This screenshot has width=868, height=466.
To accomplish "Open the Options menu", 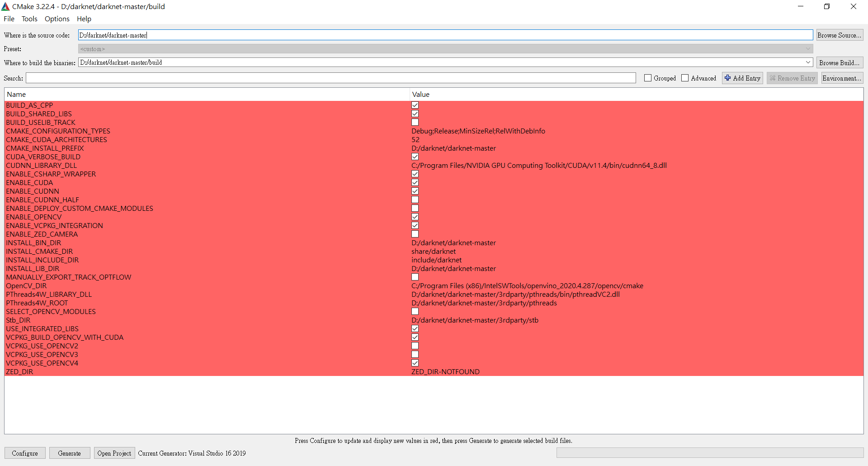I will 57,19.
